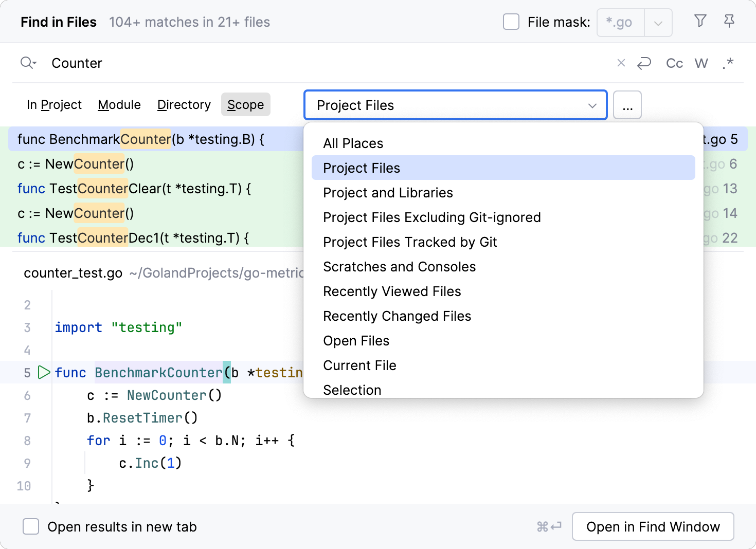Switch to the Directory tab
The height and width of the screenshot is (549, 756).
coord(184,105)
